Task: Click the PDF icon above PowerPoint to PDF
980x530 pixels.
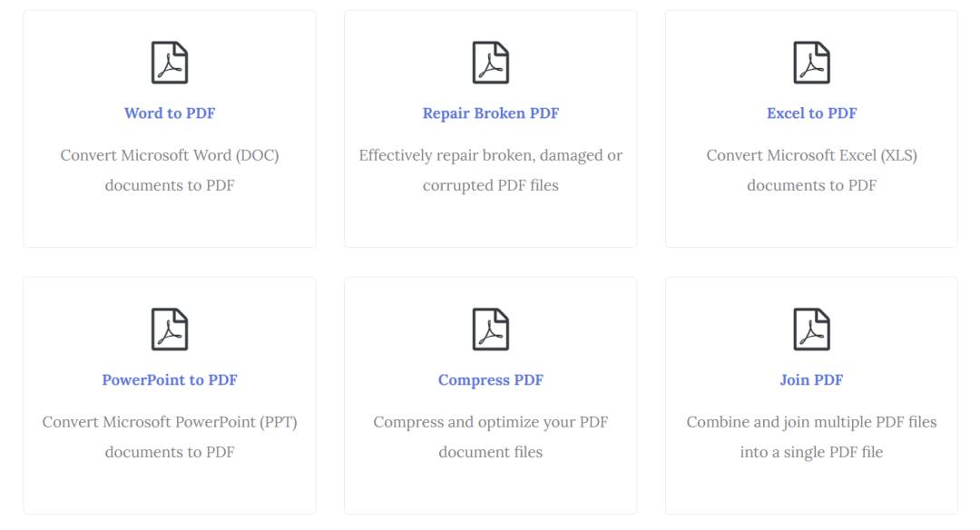Action: coord(170,329)
